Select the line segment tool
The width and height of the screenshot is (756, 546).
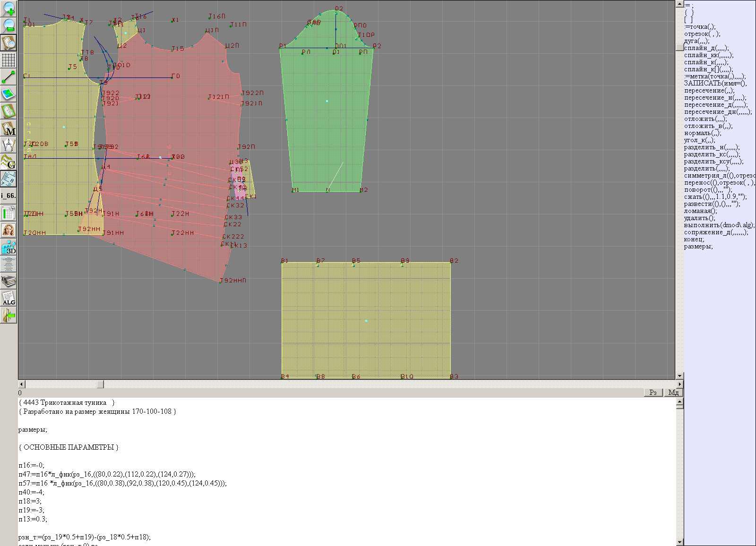coord(9,77)
